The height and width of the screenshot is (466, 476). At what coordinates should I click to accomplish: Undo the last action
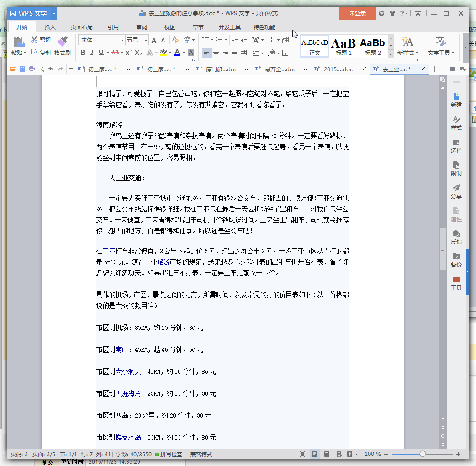(x=51, y=69)
